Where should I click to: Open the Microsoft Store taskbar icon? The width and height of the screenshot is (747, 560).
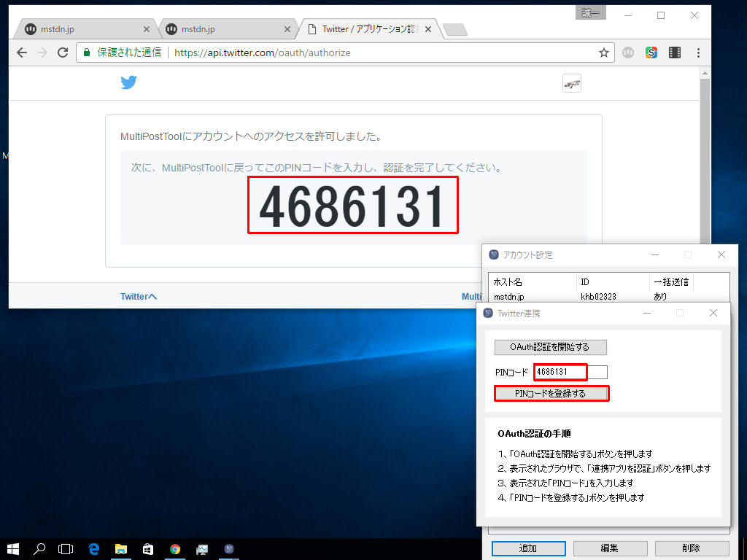click(148, 549)
